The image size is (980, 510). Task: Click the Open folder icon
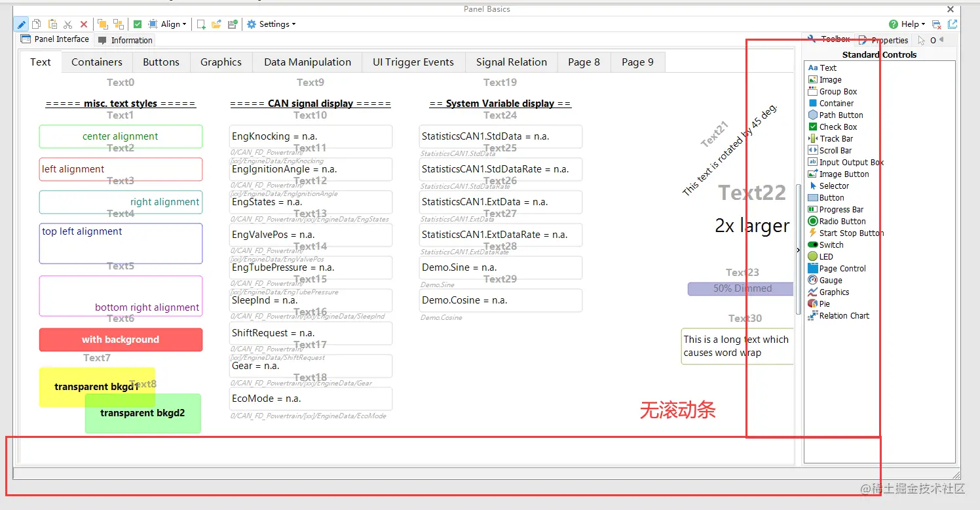(x=217, y=24)
